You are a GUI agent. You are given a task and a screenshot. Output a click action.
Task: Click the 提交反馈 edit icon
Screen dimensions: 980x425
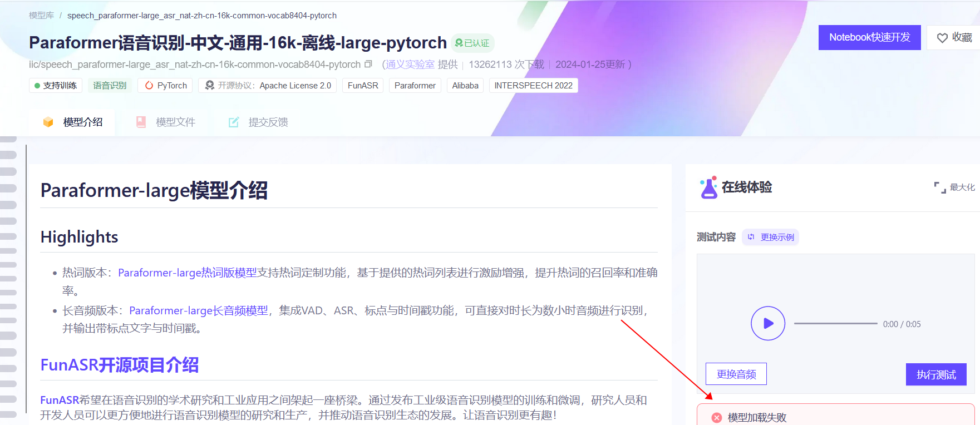(234, 122)
